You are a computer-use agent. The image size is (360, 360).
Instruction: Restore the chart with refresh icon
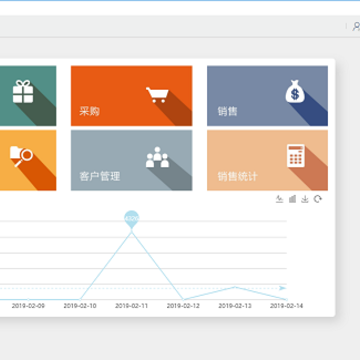pos(318,199)
